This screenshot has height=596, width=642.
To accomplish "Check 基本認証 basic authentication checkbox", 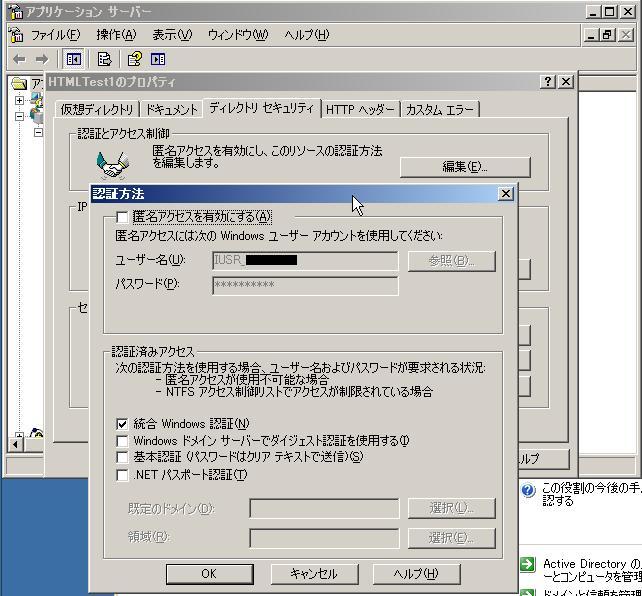I will point(122,457).
